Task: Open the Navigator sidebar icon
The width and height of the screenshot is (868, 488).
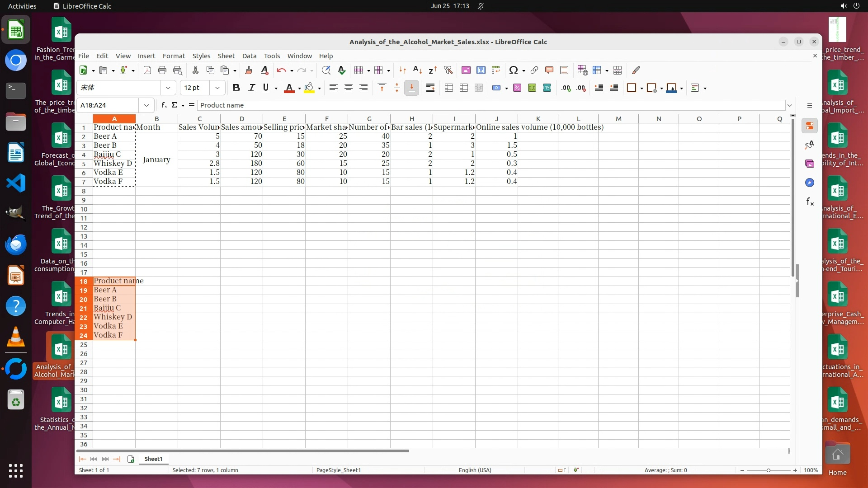Action: coord(810,183)
